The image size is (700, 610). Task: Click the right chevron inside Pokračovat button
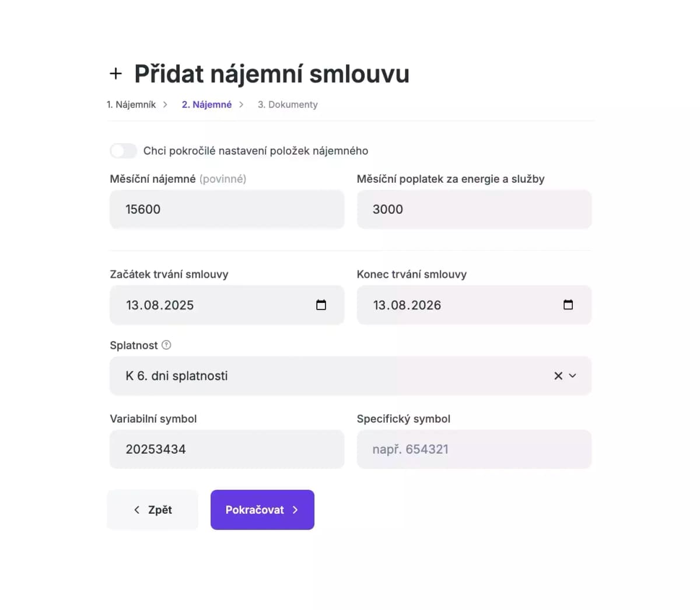[295, 510]
